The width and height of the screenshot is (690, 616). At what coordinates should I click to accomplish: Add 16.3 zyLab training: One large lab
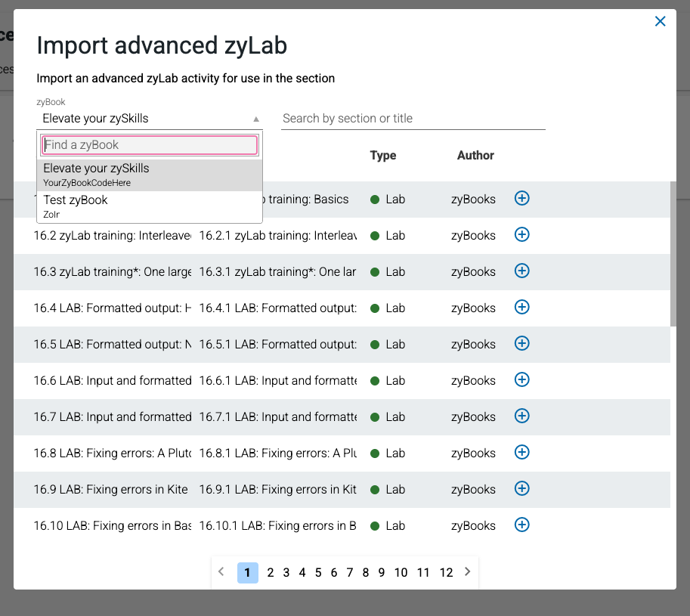pyautogui.click(x=522, y=271)
